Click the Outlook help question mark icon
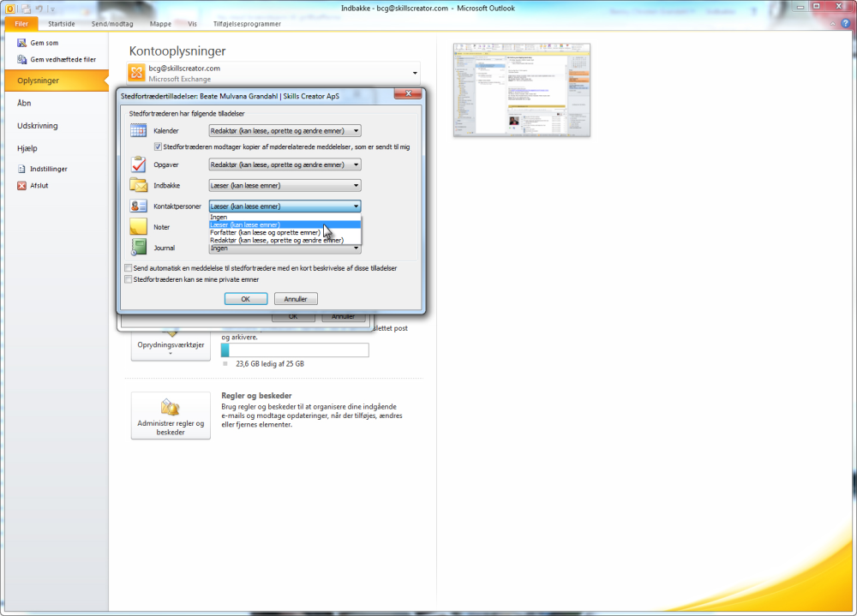The height and width of the screenshot is (616, 857). 845,23
